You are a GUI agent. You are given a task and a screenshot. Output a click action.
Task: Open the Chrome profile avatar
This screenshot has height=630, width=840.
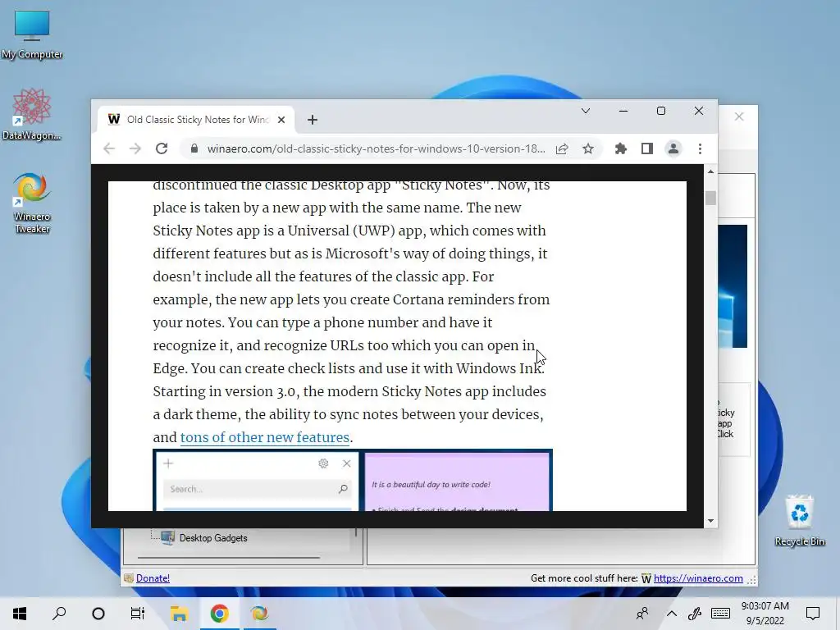(x=673, y=148)
